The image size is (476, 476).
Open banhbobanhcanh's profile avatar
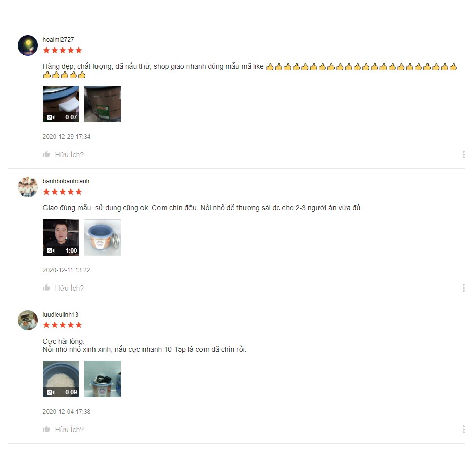(28, 186)
